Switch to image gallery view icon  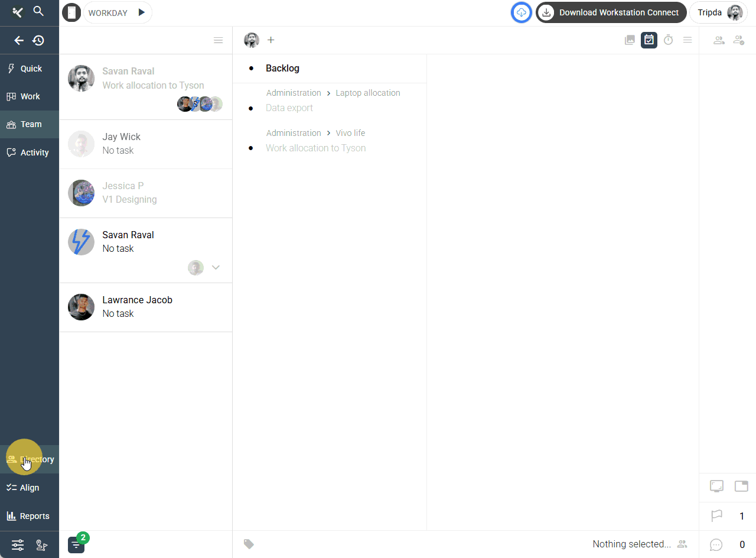pos(630,40)
